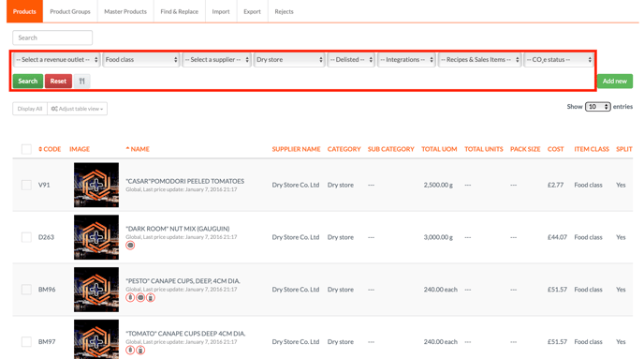The image size is (644, 359).
Task: Open the Recipes & Sales Items dropdown
Action: [479, 60]
